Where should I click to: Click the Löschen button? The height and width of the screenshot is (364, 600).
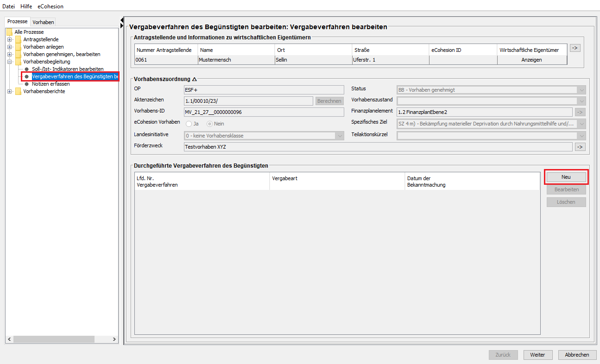pyautogui.click(x=566, y=202)
